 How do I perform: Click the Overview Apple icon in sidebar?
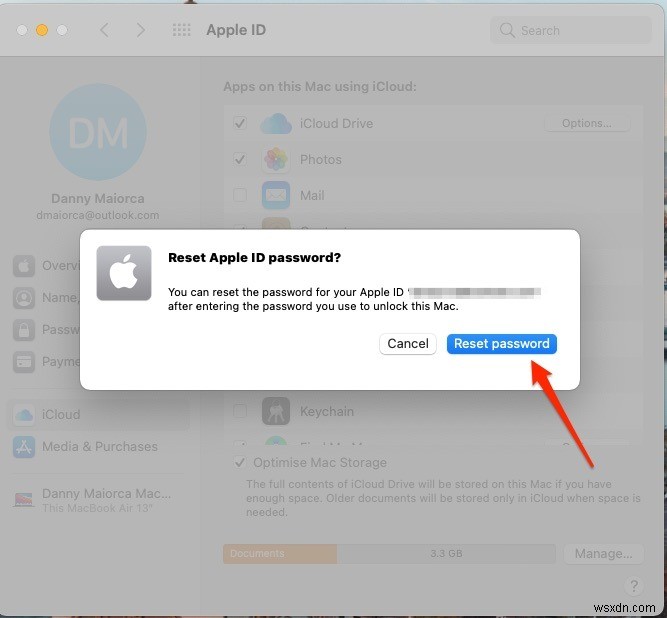24,266
